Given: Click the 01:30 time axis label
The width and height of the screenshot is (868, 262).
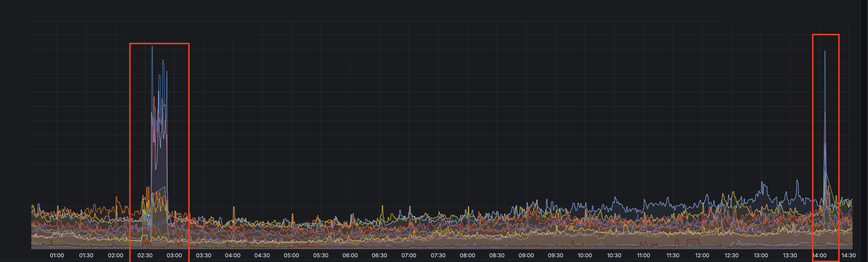Looking at the screenshot, I should pyautogui.click(x=86, y=255).
